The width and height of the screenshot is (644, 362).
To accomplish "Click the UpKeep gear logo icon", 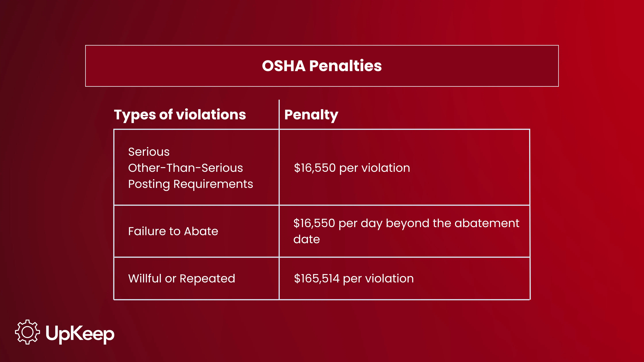I will pyautogui.click(x=27, y=332).
